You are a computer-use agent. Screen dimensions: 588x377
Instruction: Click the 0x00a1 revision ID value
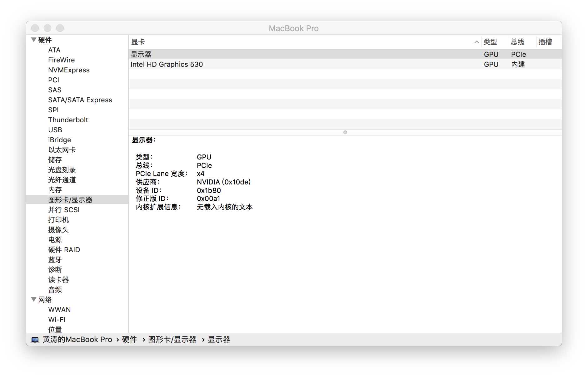(x=208, y=198)
